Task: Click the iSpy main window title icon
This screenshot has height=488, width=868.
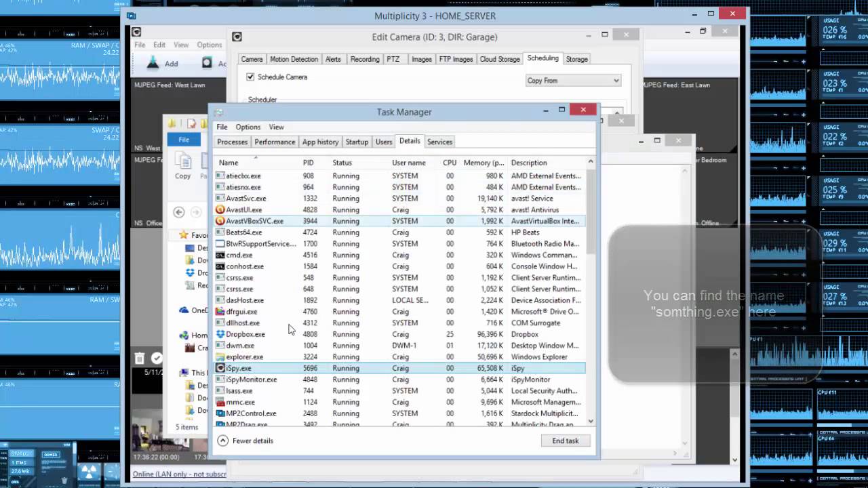Action: (136, 31)
